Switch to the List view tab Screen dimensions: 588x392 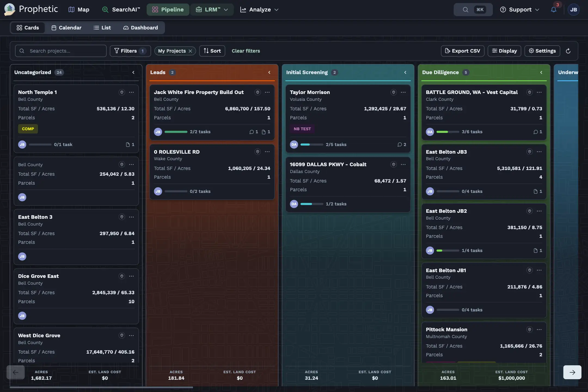point(102,28)
